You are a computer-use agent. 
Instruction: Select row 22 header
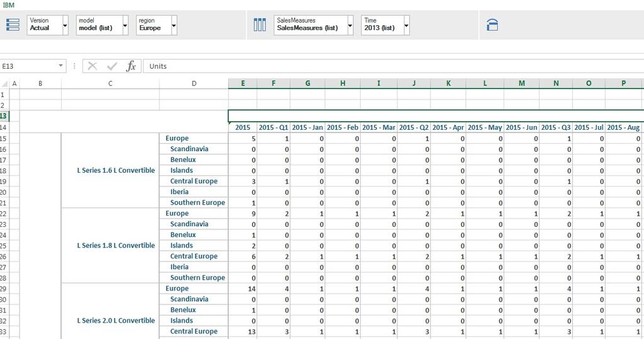pos(4,214)
